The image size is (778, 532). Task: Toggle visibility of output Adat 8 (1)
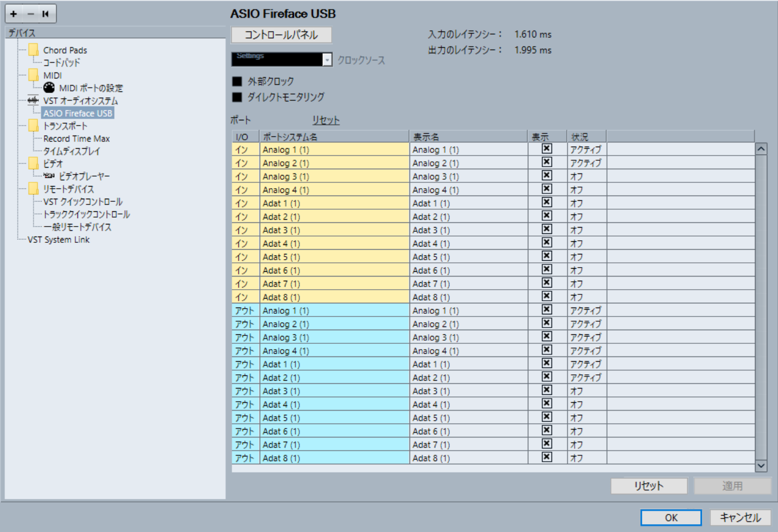(547, 458)
